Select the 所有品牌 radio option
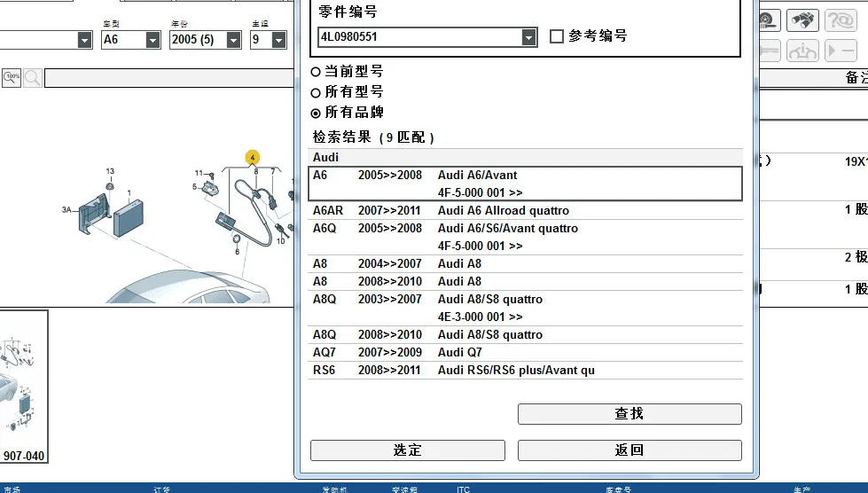The width and height of the screenshot is (868, 493). point(316,113)
